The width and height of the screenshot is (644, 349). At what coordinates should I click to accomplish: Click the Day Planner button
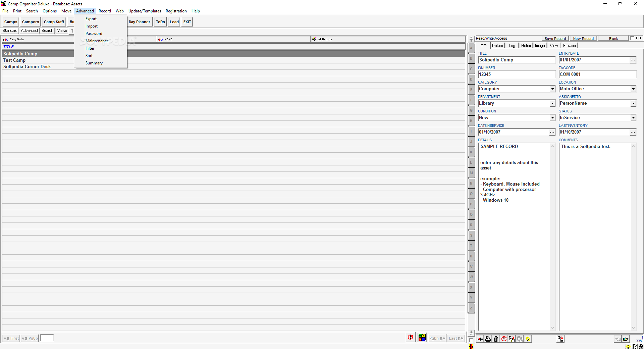point(140,22)
